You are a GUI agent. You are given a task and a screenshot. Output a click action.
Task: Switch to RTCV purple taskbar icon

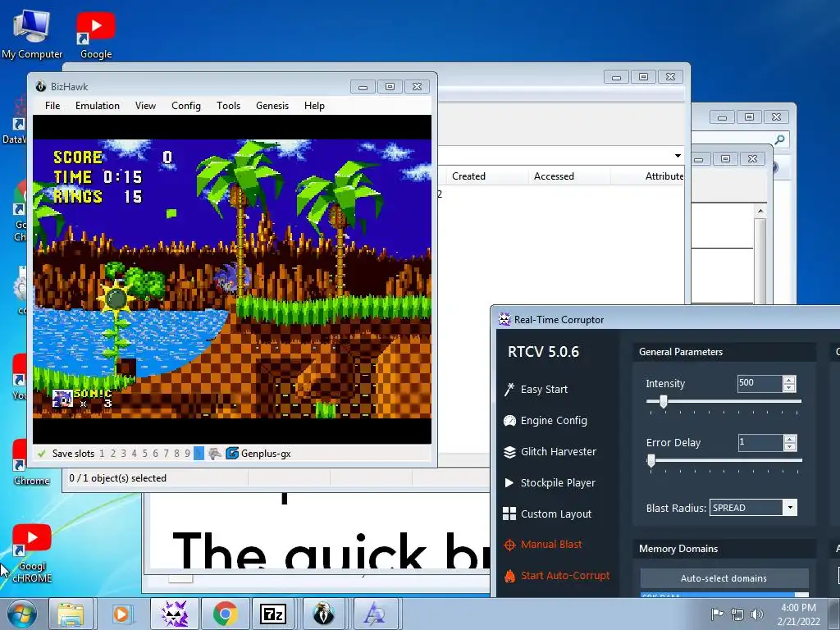tap(174, 614)
